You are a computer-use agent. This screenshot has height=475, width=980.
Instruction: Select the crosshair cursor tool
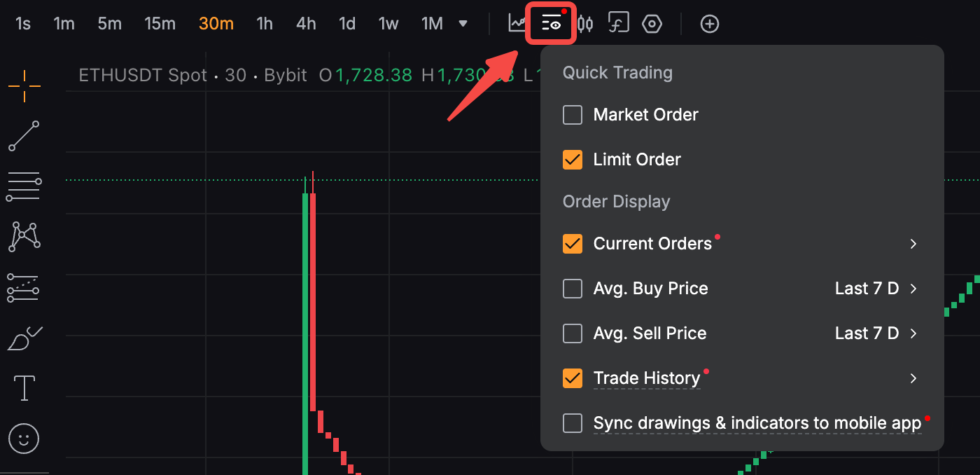[24, 86]
